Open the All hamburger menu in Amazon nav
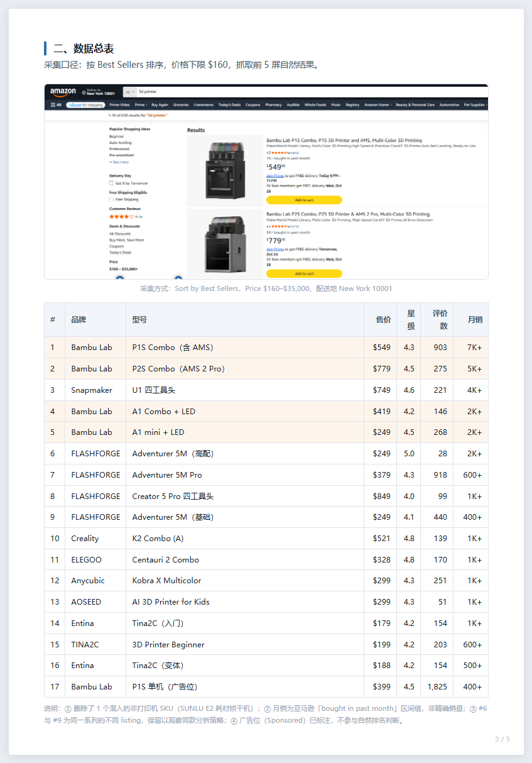 pos(56,105)
